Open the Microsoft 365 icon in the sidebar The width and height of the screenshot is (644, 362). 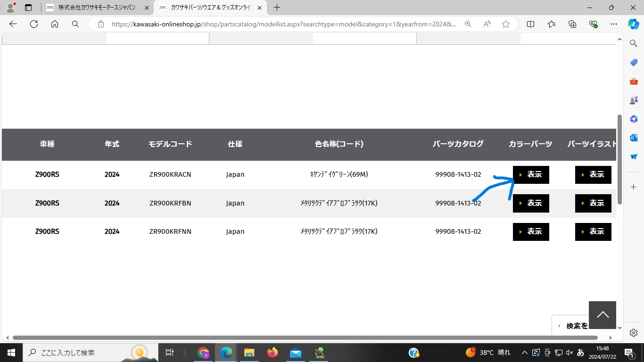pyautogui.click(x=634, y=119)
